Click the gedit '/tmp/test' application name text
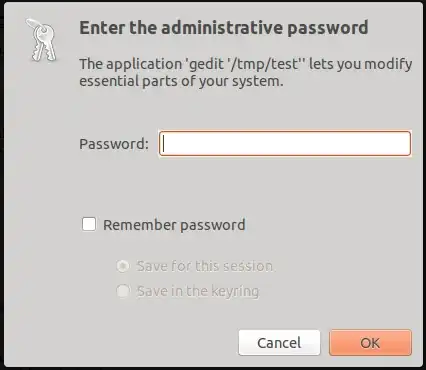This screenshot has height=370, width=426. [244, 64]
